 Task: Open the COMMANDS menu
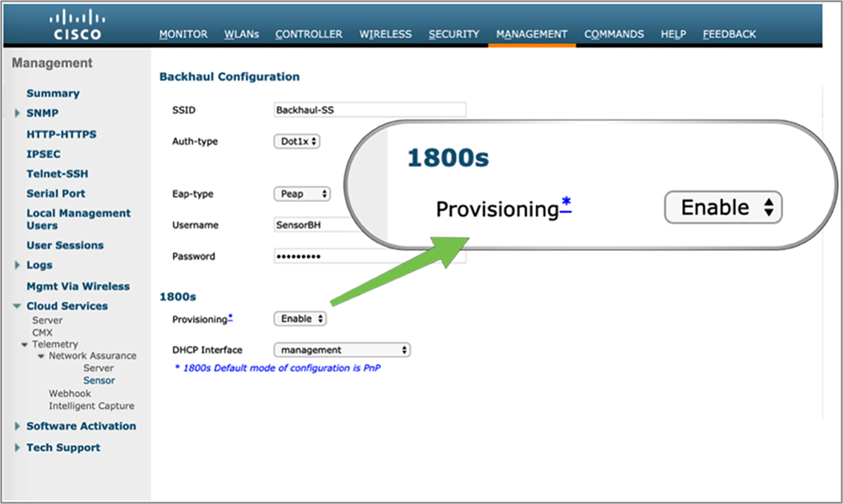(x=614, y=34)
